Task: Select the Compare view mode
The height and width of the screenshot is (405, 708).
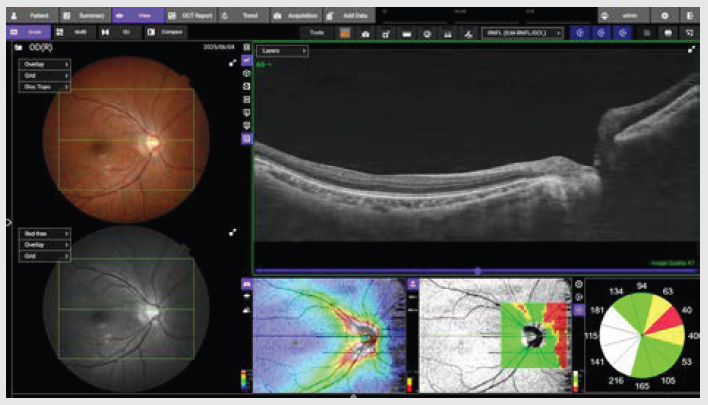Action: 165,33
